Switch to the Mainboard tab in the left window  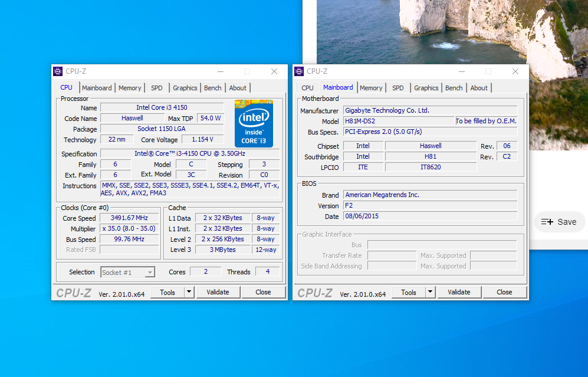click(97, 88)
